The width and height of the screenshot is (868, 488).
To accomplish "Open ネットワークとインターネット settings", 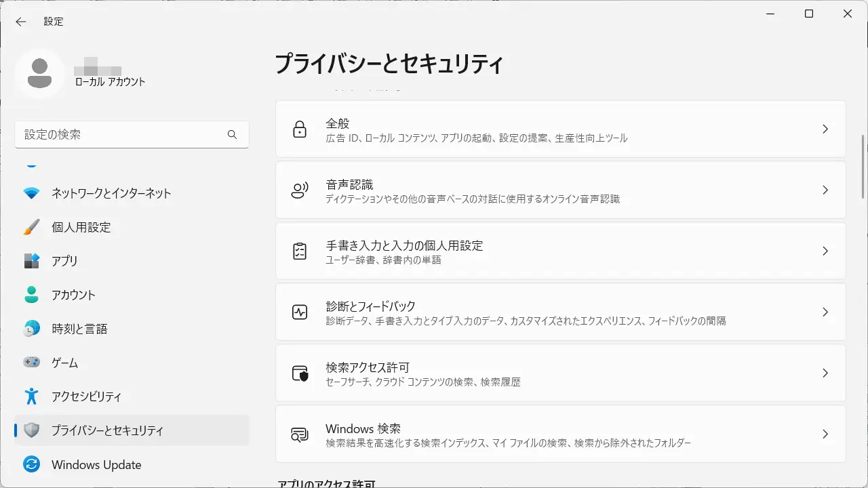I will tap(132, 193).
